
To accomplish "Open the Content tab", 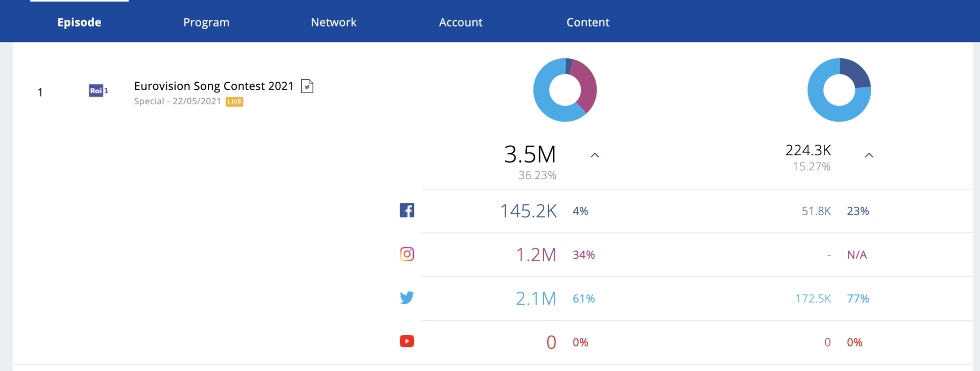I will tap(588, 22).
